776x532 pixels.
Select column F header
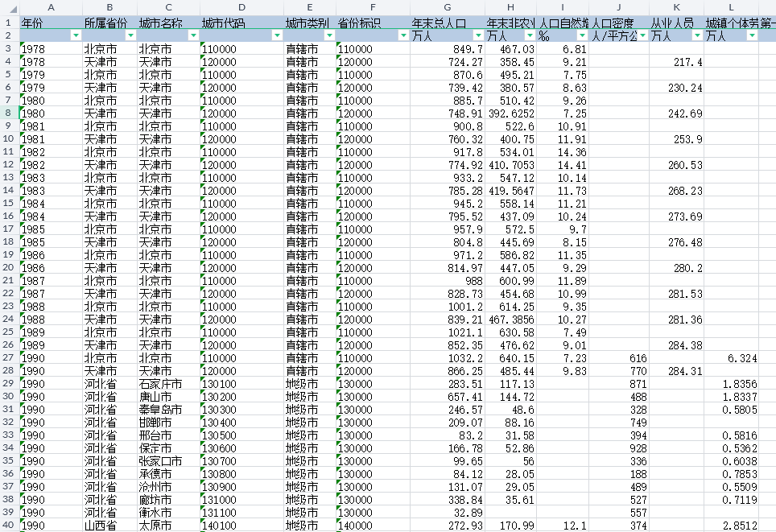(373, 7)
